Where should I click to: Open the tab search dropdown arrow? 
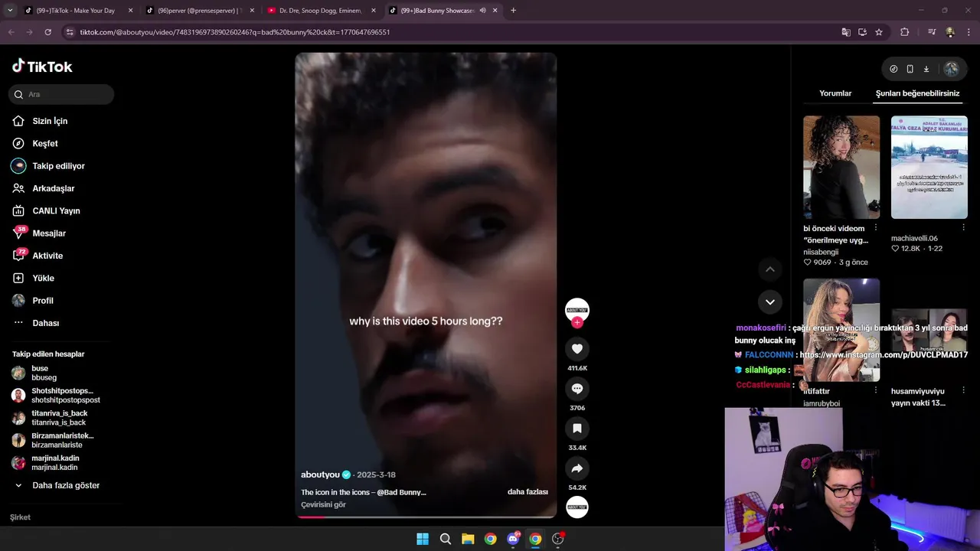tap(10, 11)
